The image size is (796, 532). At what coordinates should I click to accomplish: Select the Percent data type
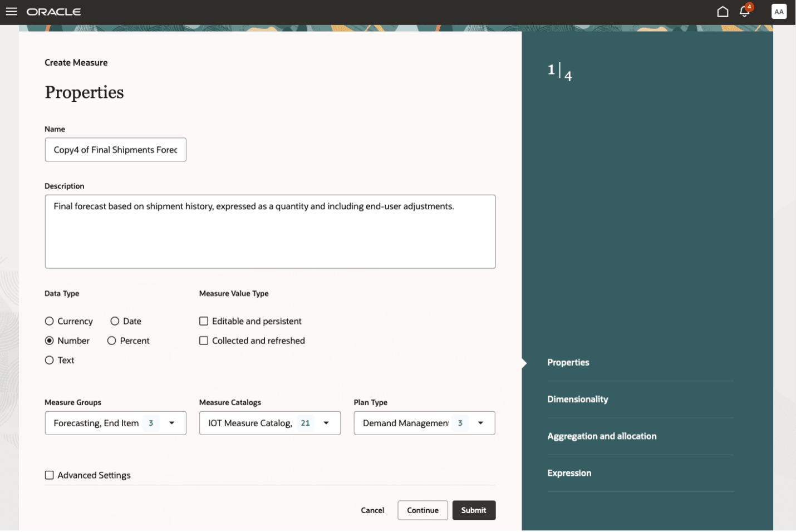tap(111, 341)
